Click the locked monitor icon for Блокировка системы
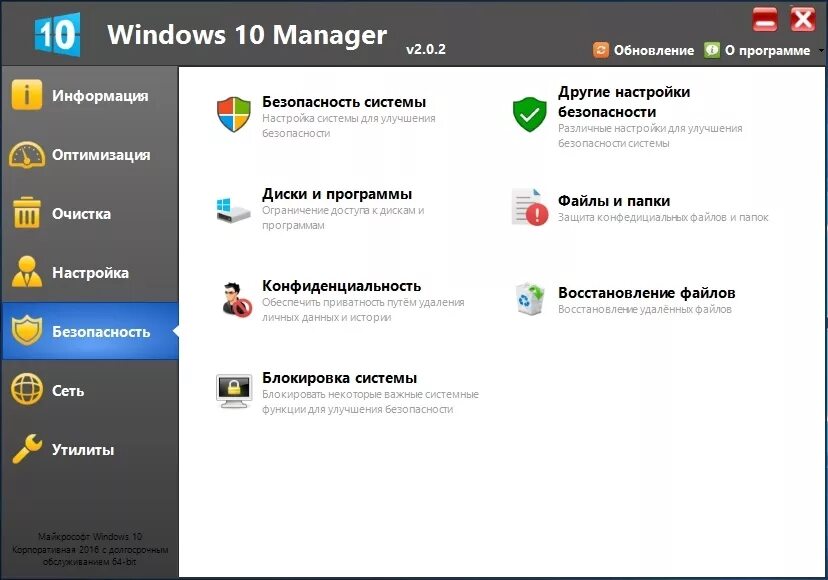 click(x=234, y=391)
